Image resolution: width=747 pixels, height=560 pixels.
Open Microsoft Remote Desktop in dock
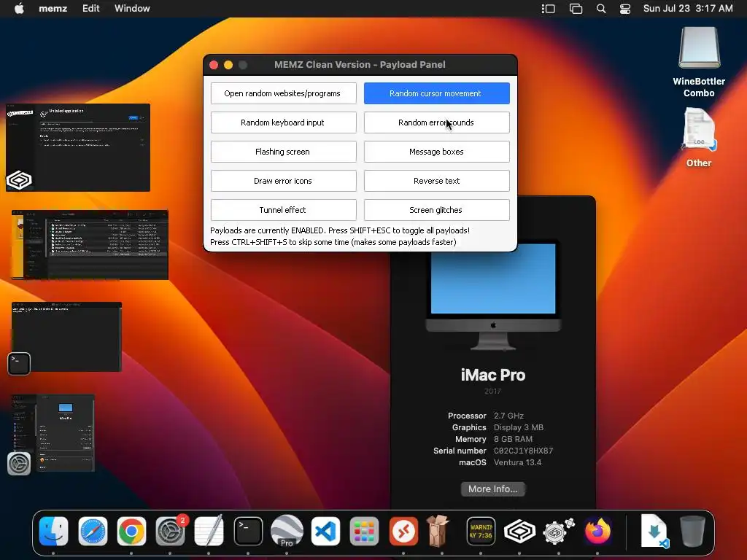(x=403, y=531)
